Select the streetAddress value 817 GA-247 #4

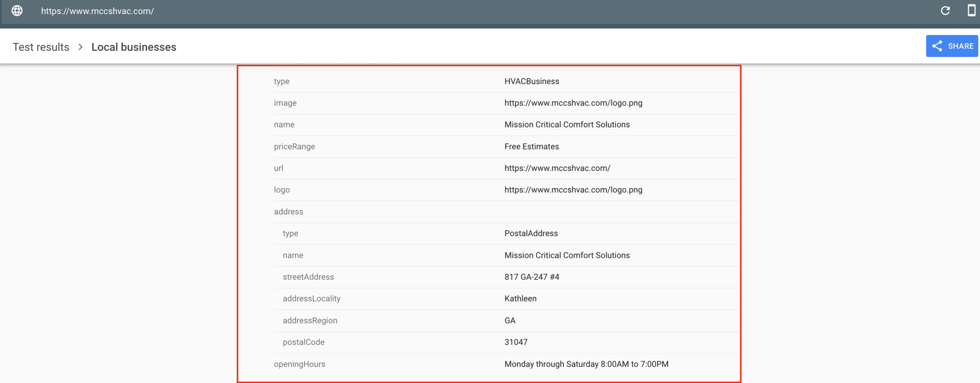pyautogui.click(x=532, y=277)
